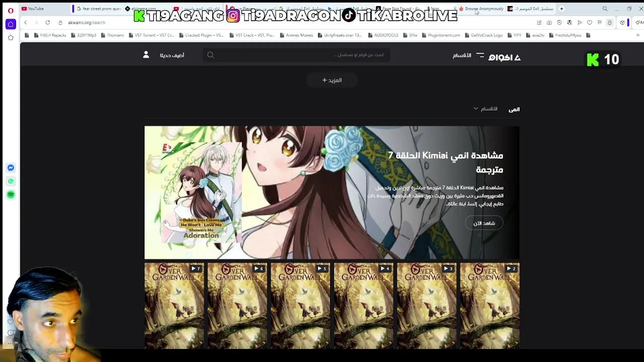Open the Opera menu logo
This screenshot has width=644, height=362.
pos(11,11)
